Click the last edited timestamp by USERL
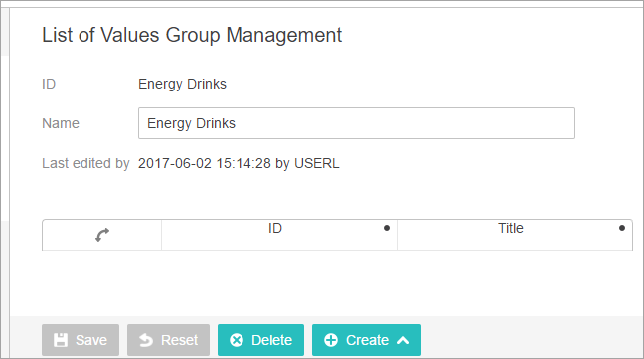 click(239, 163)
